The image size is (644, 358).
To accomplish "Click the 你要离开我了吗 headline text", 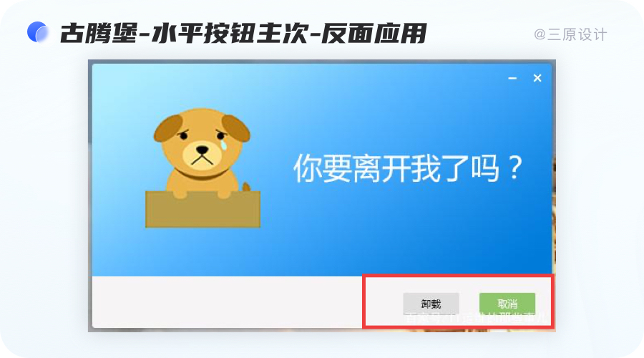I will point(396,168).
